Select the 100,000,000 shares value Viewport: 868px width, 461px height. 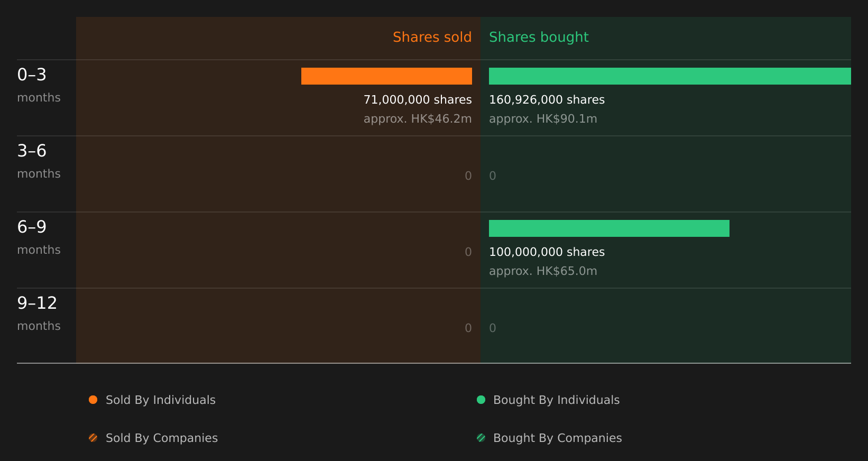click(x=547, y=252)
